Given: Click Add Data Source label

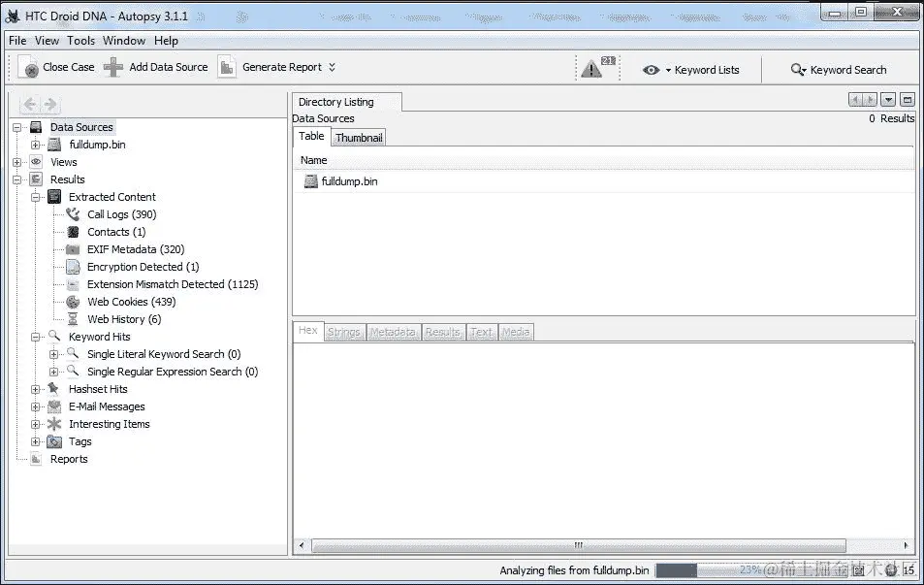Looking at the screenshot, I should tap(169, 67).
